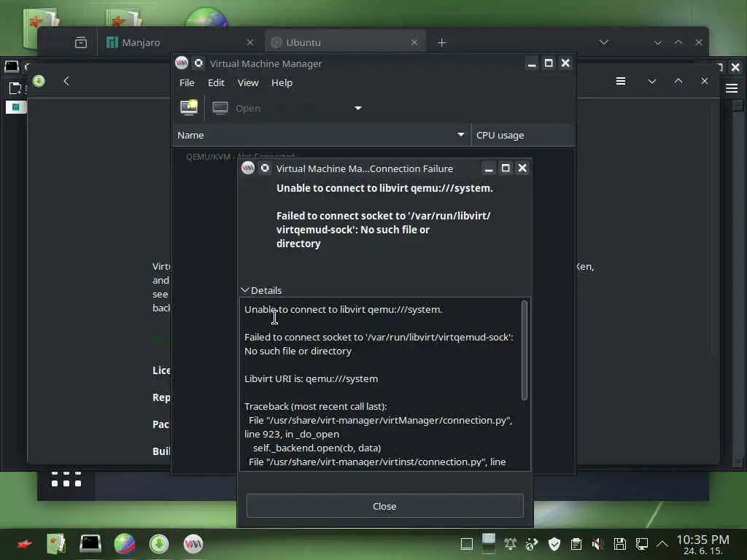The height and width of the screenshot is (560, 747).
Task: Launch the terminal from the taskbar
Action: coord(90,543)
